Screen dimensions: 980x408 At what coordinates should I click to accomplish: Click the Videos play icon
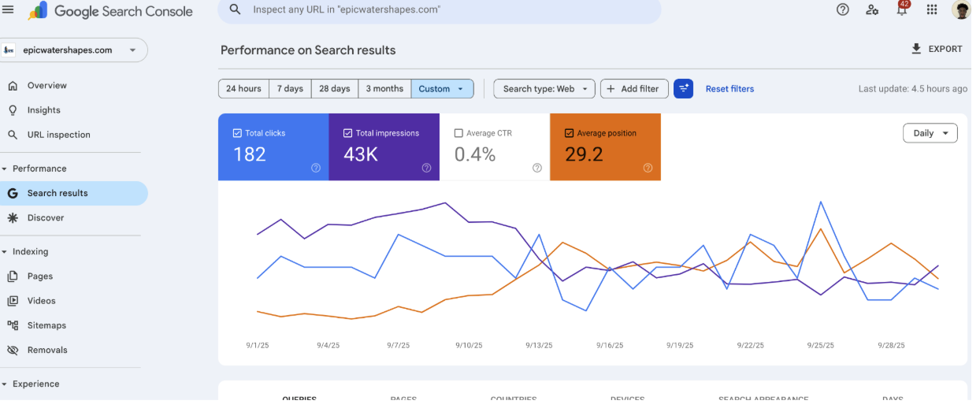point(13,301)
